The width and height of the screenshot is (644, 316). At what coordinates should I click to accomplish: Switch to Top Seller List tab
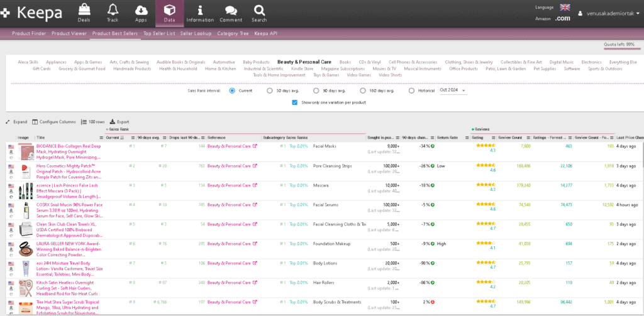159,34
